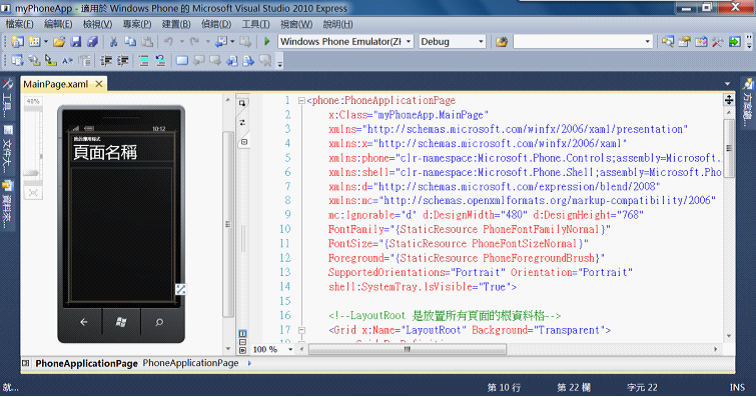Click the fit-all button below the zoom slider

(x=33, y=193)
